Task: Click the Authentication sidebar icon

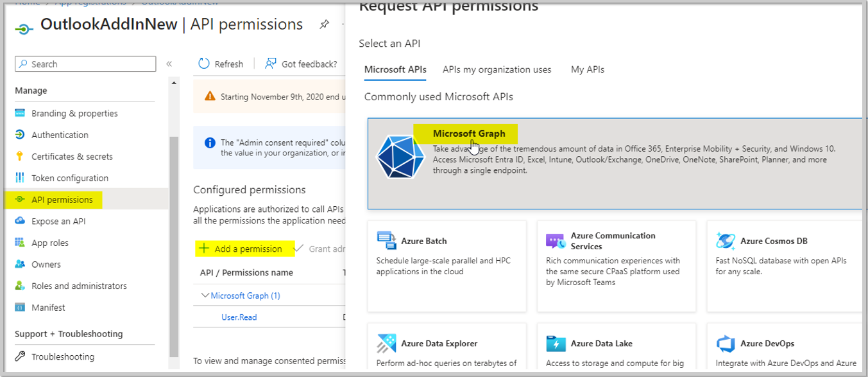Action: pos(20,135)
